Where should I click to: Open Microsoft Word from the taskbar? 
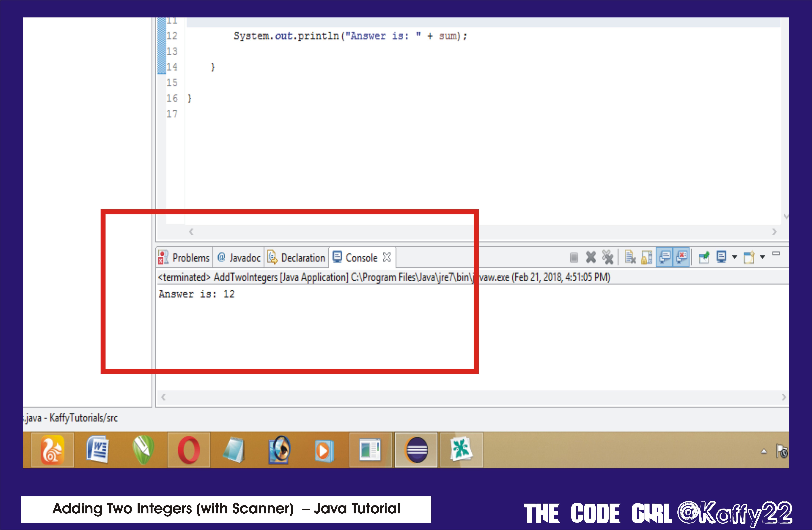coord(98,450)
